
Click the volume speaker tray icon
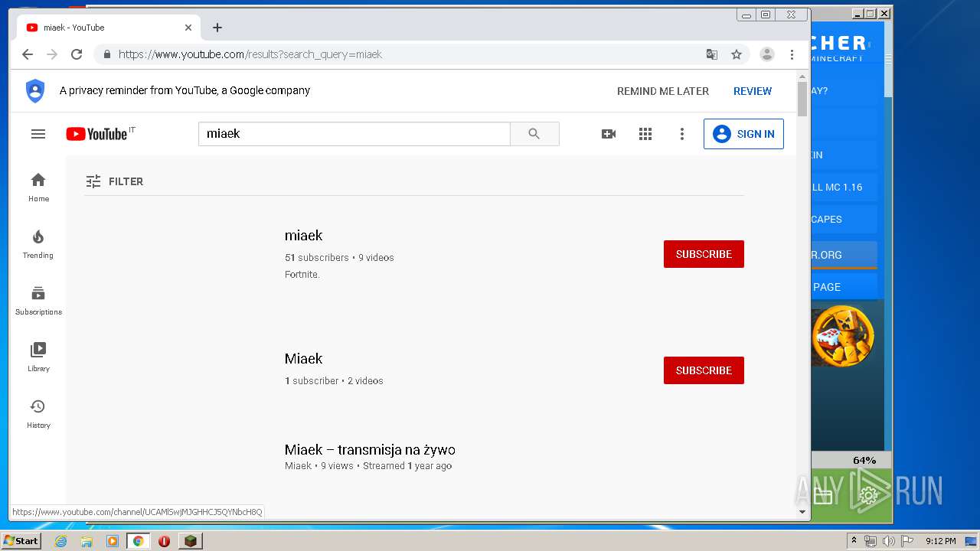point(888,541)
